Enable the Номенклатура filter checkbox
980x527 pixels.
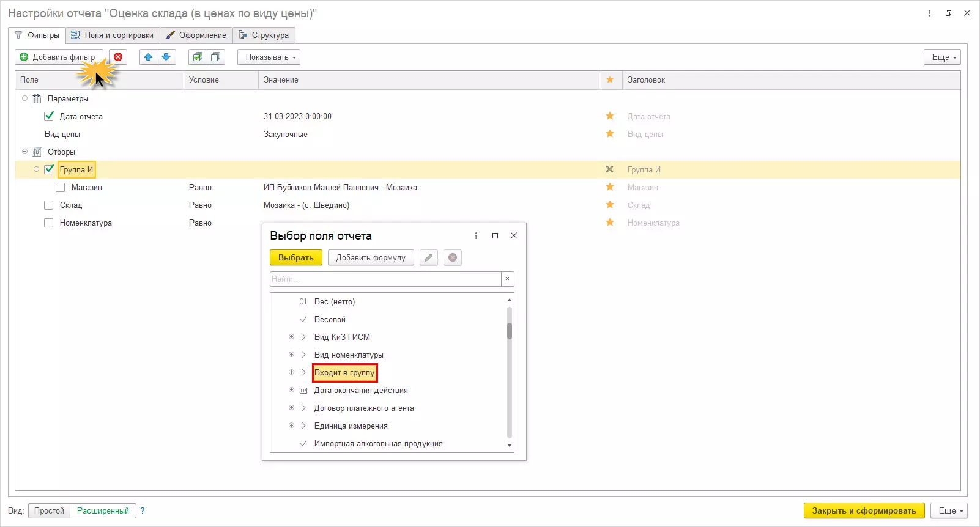point(49,223)
